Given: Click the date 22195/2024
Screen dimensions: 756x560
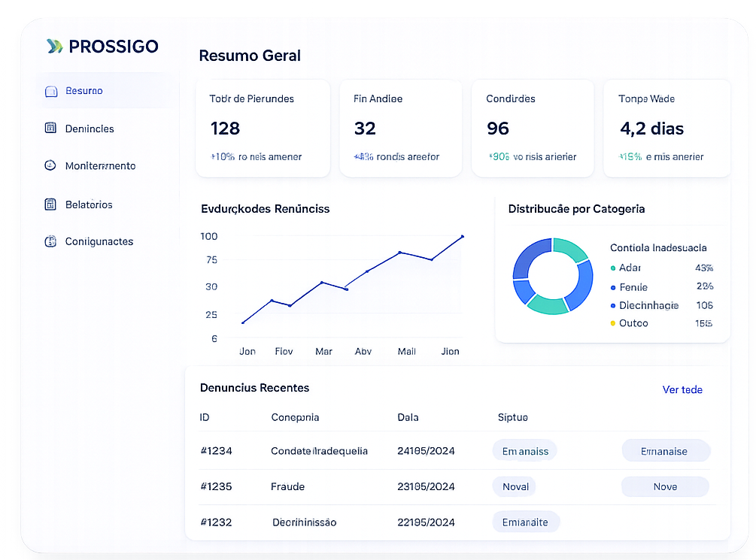Looking at the screenshot, I should click(x=426, y=522).
